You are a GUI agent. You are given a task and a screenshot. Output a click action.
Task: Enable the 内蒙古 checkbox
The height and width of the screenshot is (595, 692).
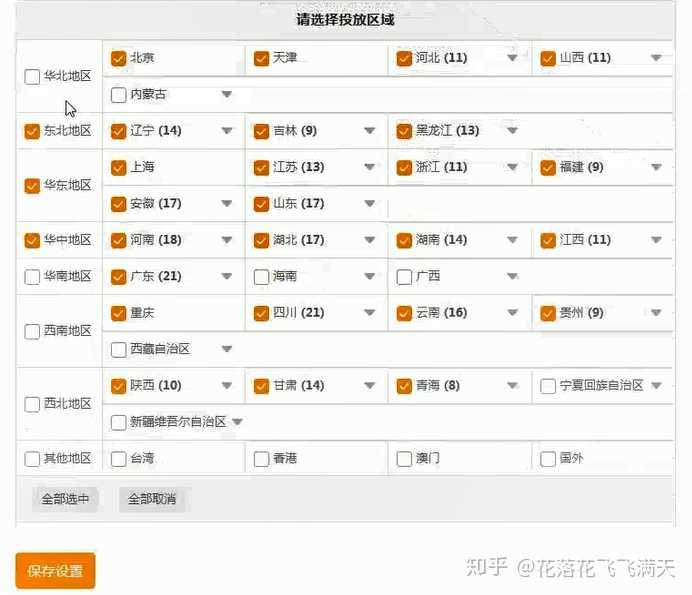coord(119,95)
